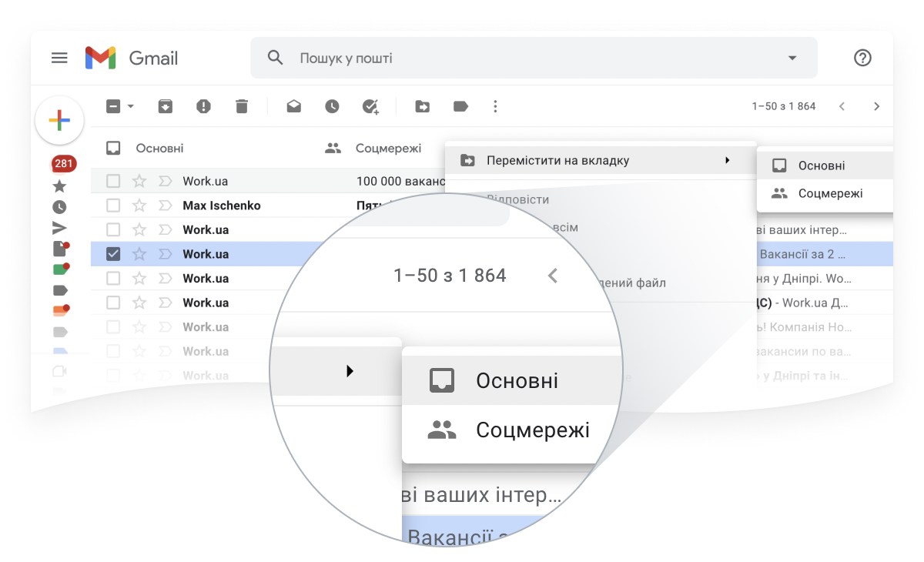Click the Archive toolbar icon

[x=166, y=106]
